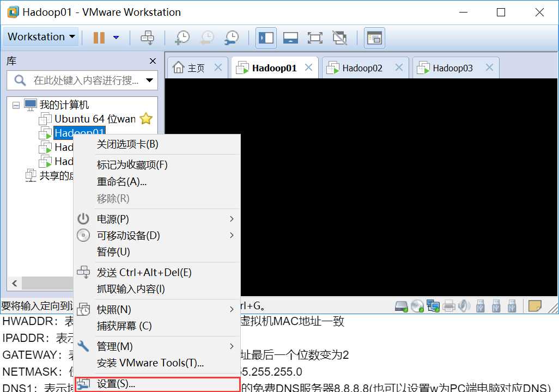This screenshot has width=559, height=392.
Task: Close the library panel
Action: pos(153,61)
